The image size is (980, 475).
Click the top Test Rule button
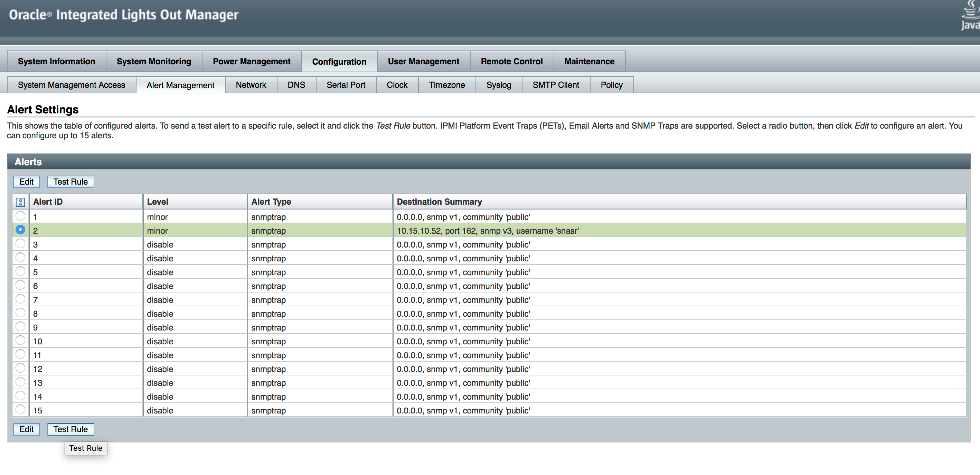(70, 181)
